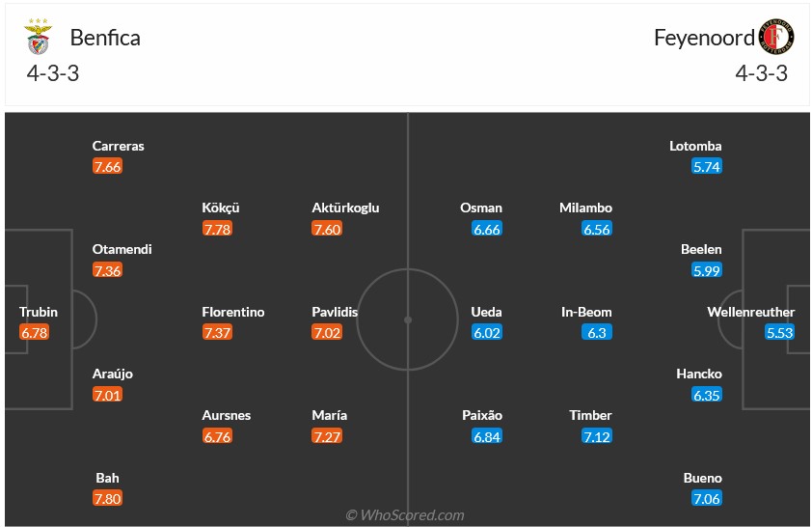Select Florentino's 7.37 rating badge
Screen dimensions: 812x527
pyautogui.click(x=217, y=333)
